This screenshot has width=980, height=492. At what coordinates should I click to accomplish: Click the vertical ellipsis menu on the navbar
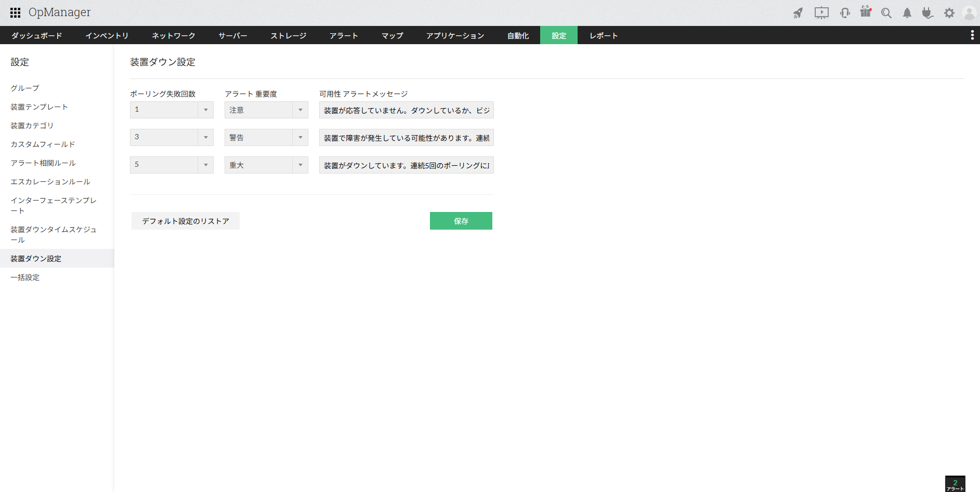pos(973,35)
